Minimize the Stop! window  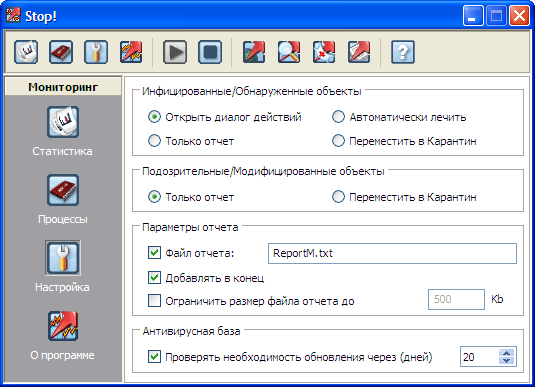point(473,15)
